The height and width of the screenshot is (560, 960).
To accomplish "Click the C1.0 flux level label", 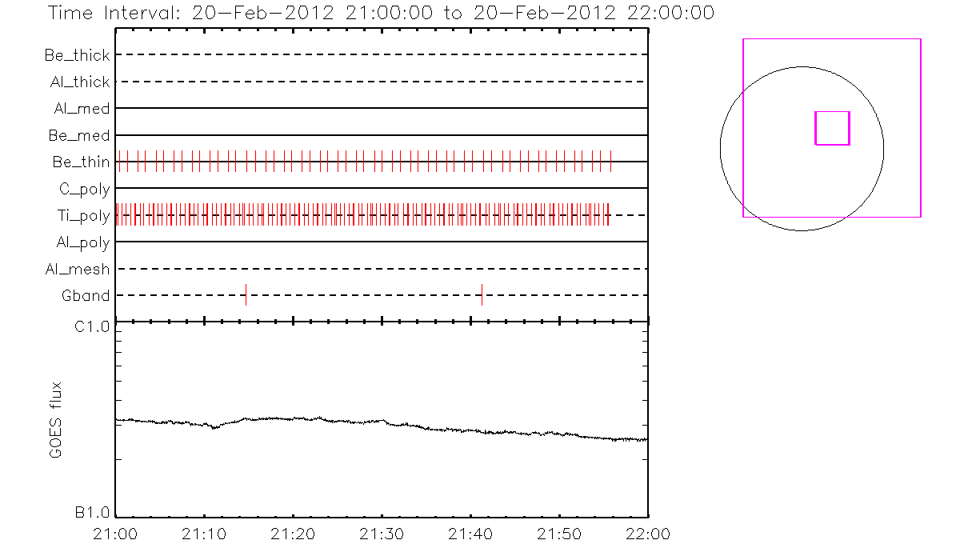I will (92, 326).
